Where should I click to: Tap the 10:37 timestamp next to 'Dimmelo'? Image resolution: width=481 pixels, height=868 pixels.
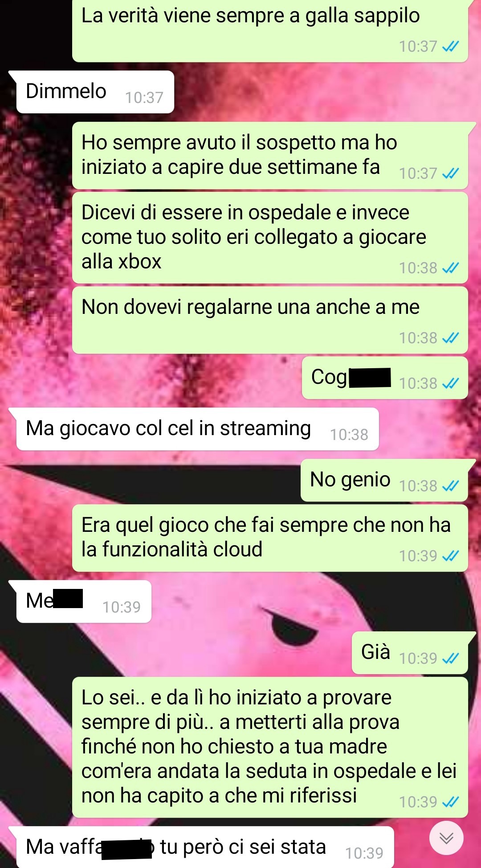(144, 98)
